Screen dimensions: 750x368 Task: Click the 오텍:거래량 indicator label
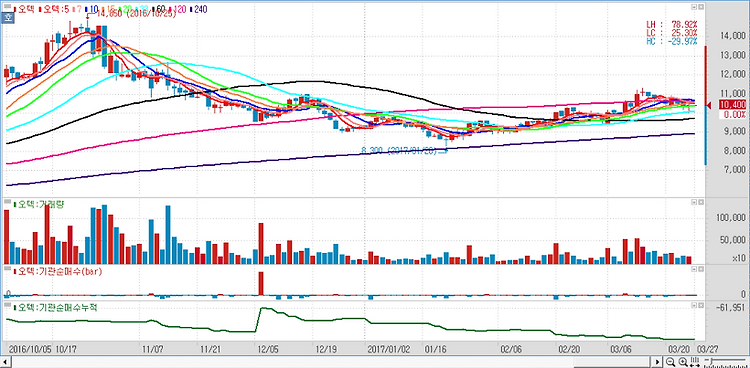[x=38, y=204]
